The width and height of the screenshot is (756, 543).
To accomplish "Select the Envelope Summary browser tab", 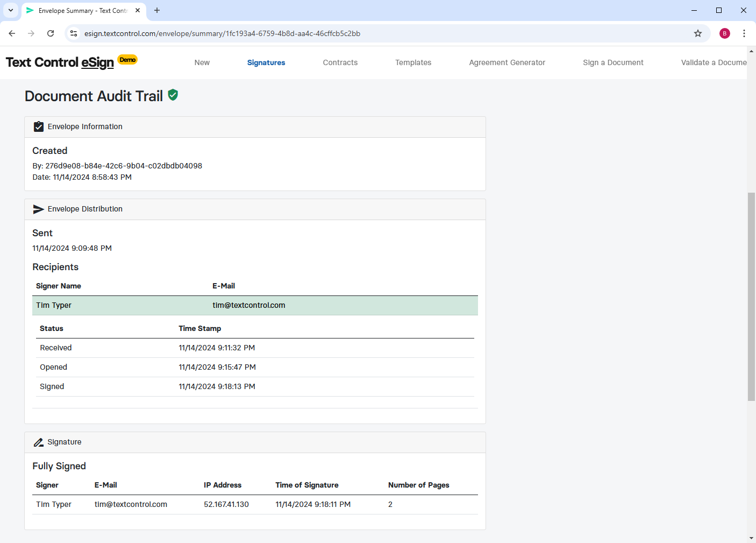I will click(84, 10).
